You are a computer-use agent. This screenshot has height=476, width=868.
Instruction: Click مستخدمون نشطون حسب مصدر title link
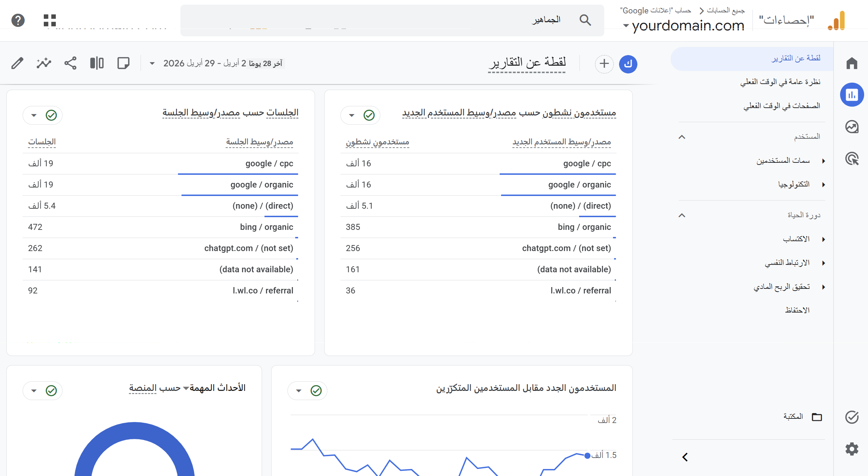pos(509,113)
